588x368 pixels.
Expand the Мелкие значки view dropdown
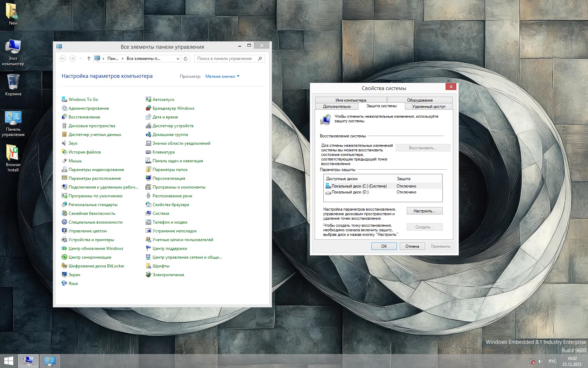(222, 76)
